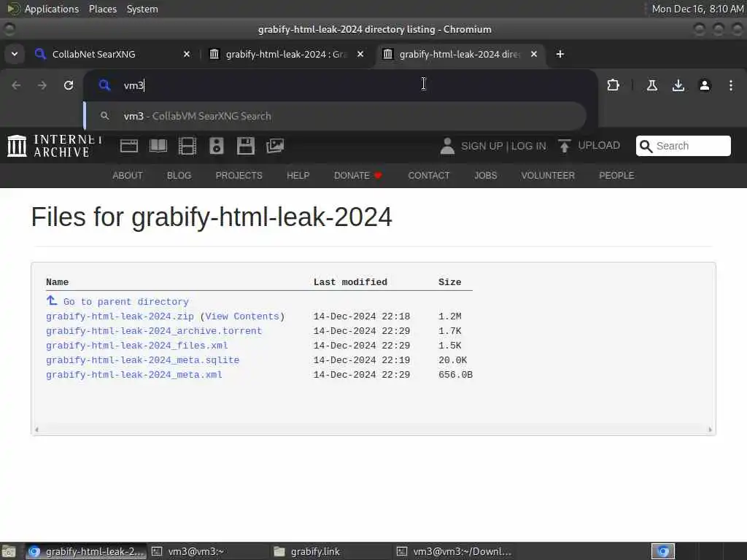Open the VOLUNTEER menu item
The image size is (747, 560).
click(x=548, y=175)
